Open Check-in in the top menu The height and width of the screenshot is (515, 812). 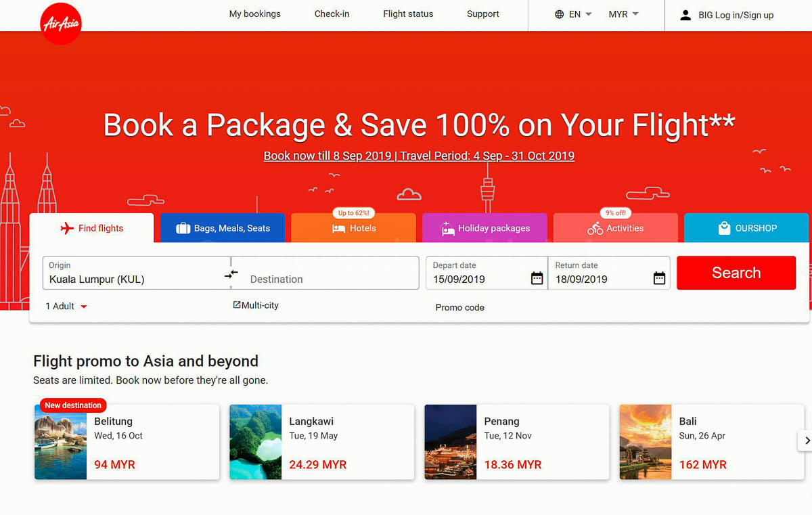pyautogui.click(x=332, y=14)
